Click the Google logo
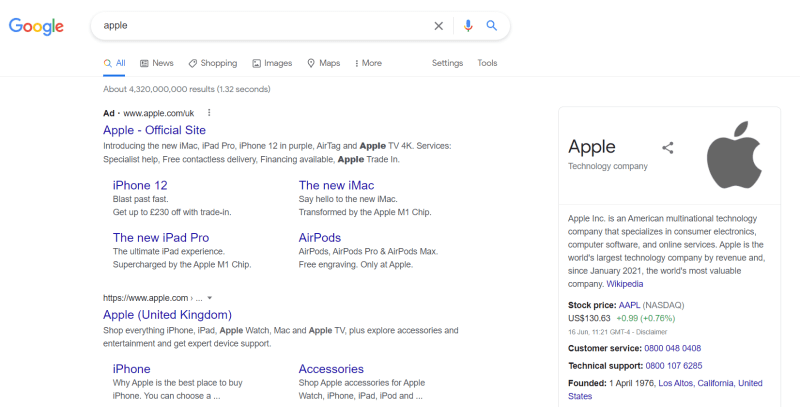Screen dimensions: 800x407 [x=36, y=26]
